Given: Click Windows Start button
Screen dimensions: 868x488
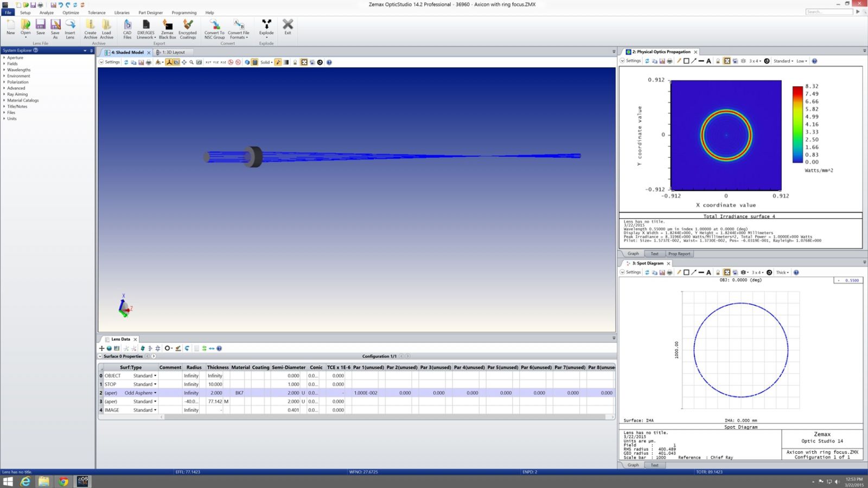Looking at the screenshot, I should tap(8, 481).
